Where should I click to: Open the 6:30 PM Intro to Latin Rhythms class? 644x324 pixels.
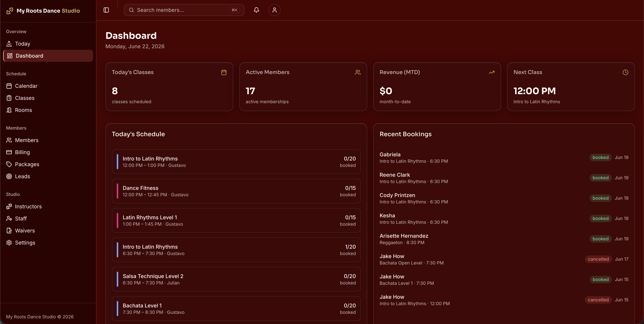236,250
